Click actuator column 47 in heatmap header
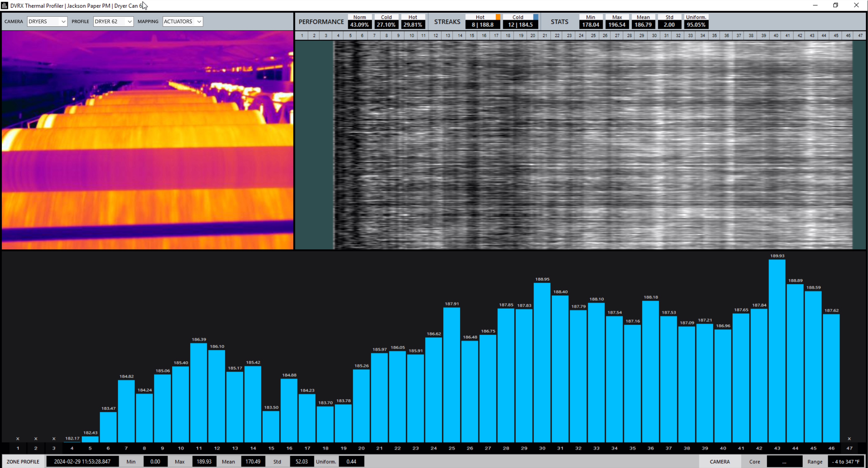This screenshot has height=468, width=868. [x=860, y=35]
